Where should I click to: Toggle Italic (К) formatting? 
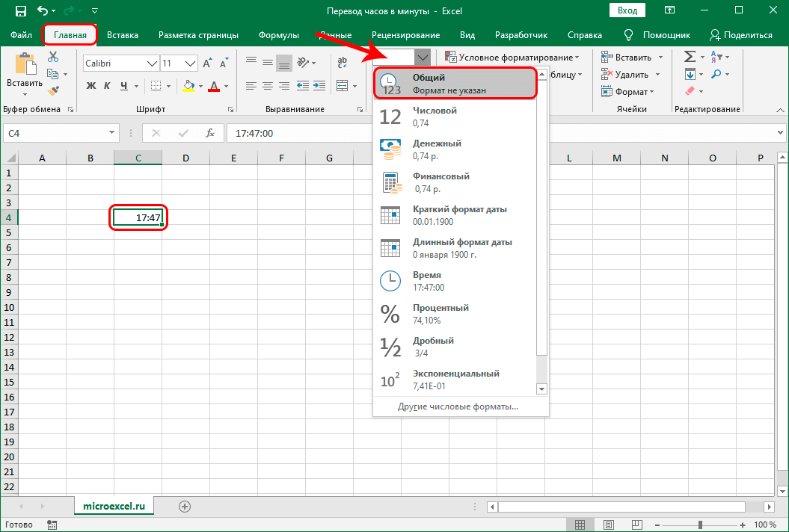[x=108, y=86]
